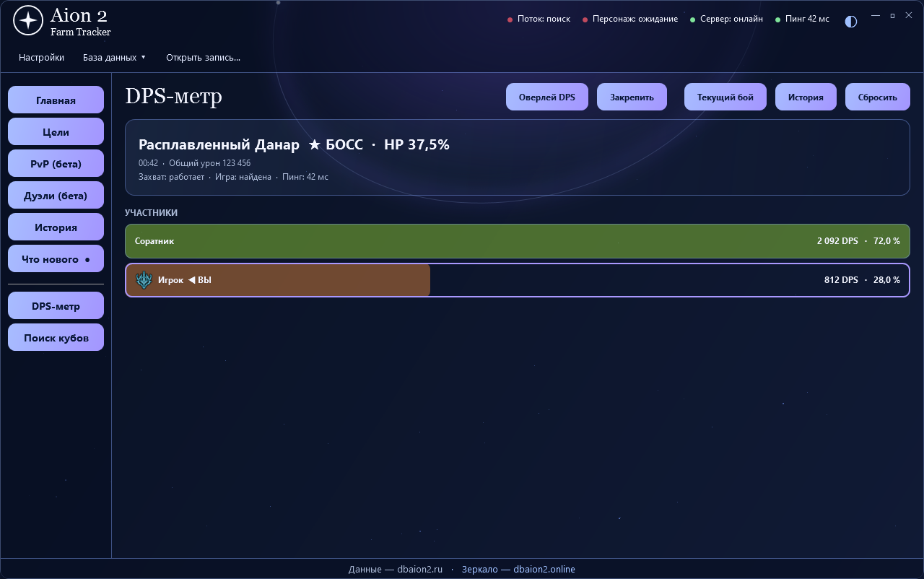Switch to PvP (бета) section
Viewport: 924px width, 579px height.
(x=56, y=164)
